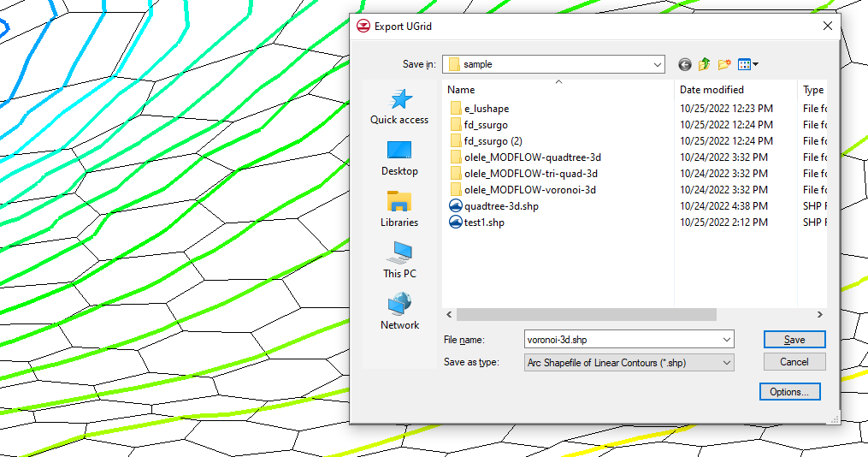Click the 10/25/2022 2:12 PM date cell
Image resolution: width=868 pixels, height=457 pixels.
[x=723, y=223]
